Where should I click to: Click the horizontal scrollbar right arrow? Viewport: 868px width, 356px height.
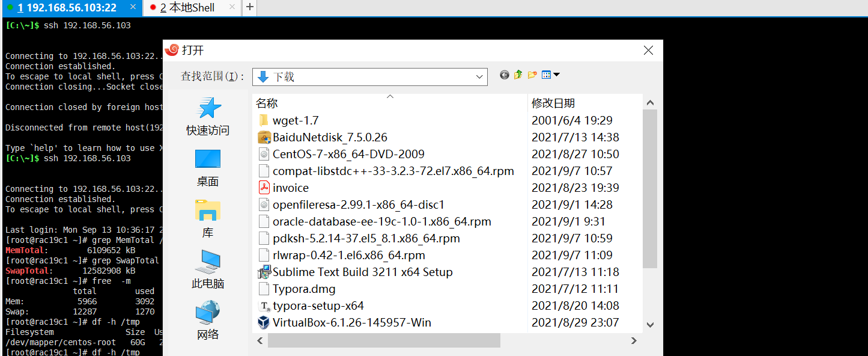pos(634,340)
